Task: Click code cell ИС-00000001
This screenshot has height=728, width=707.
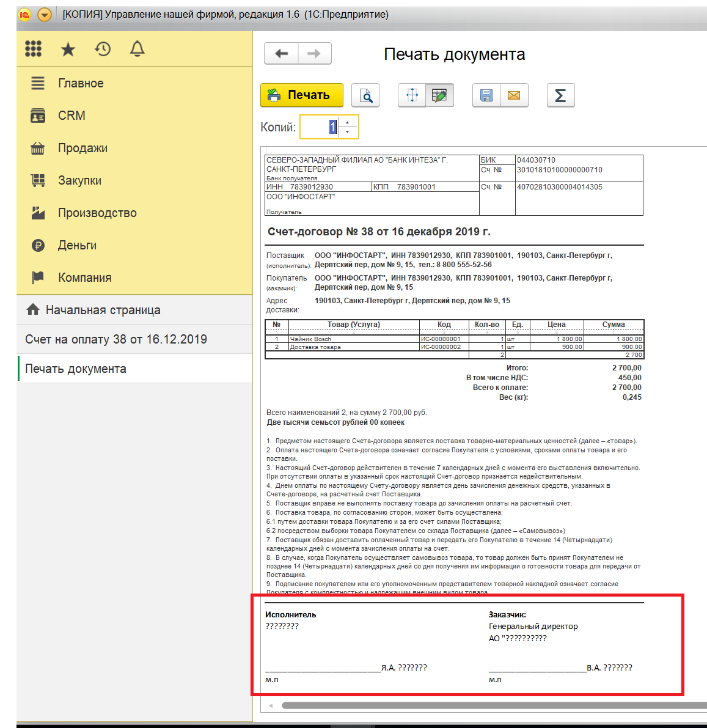Action: (x=444, y=339)
